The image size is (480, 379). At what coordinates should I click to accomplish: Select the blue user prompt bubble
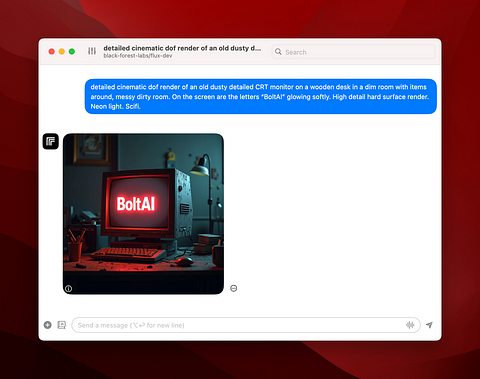coord(261,96)
